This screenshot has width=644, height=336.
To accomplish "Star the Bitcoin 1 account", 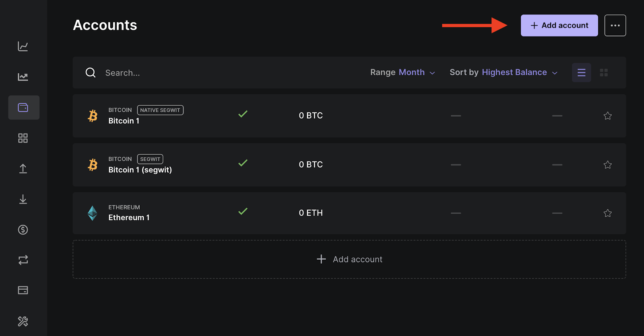I will click(607, 116).
